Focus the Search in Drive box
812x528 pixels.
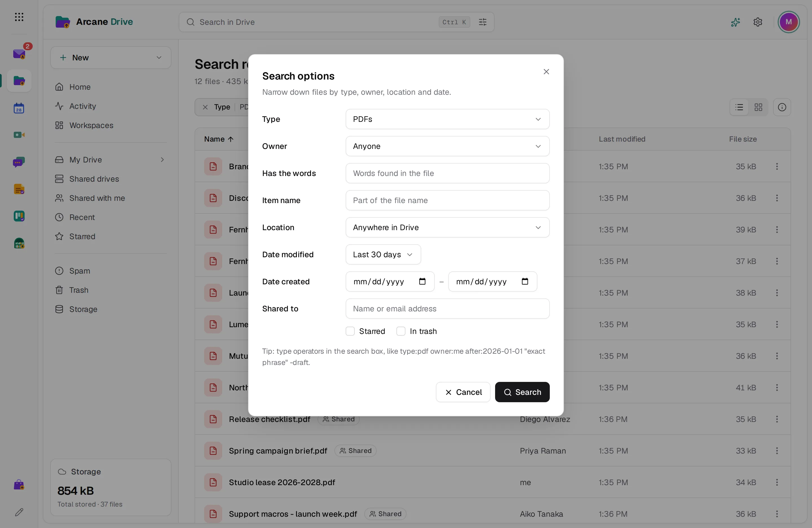coord(336,22)
